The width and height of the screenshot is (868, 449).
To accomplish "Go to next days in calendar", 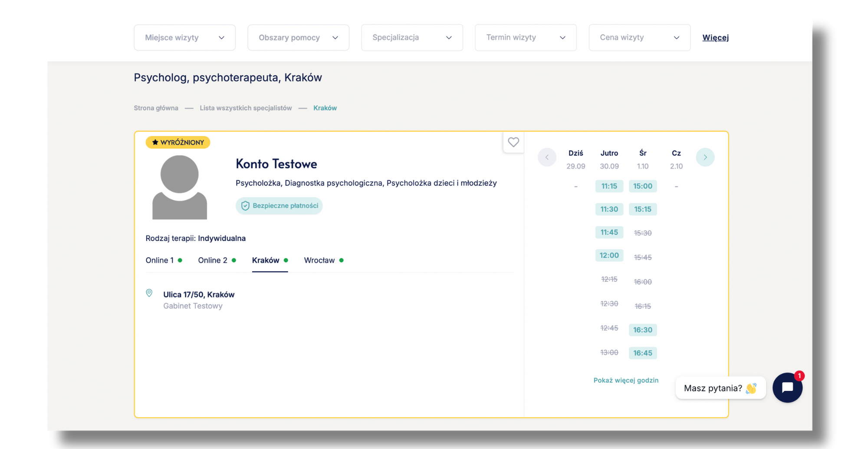I will click(705, 157).
